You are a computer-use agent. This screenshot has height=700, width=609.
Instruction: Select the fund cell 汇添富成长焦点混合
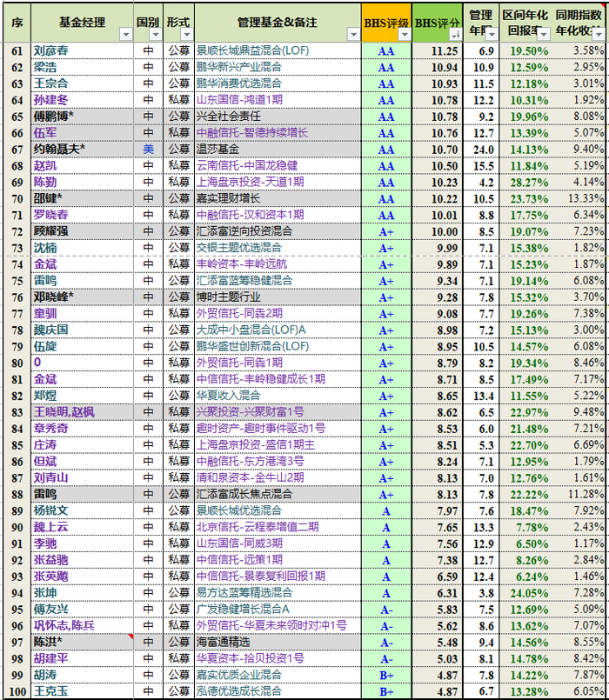[278, 494]
